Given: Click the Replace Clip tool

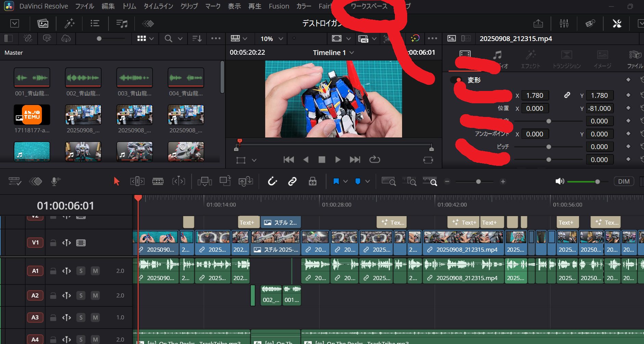Looking at the screenshot, I should [x=246, y=181].
